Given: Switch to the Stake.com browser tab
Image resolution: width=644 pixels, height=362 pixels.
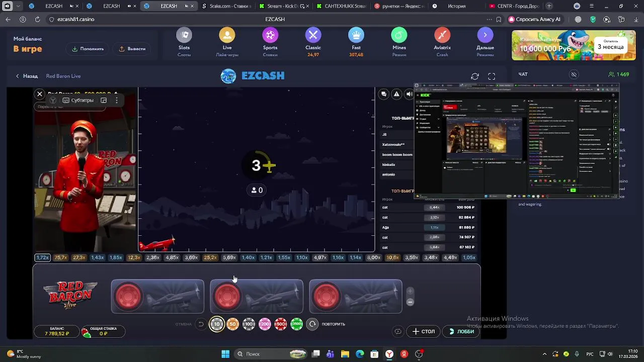Looking at the screenshot, I should tap(226, 6).
